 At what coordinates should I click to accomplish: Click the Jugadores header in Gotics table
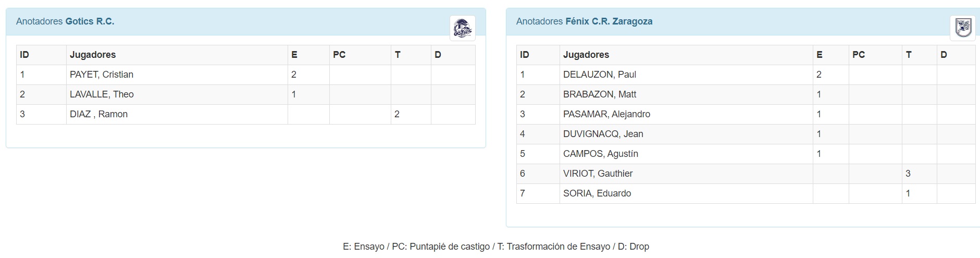93,55
